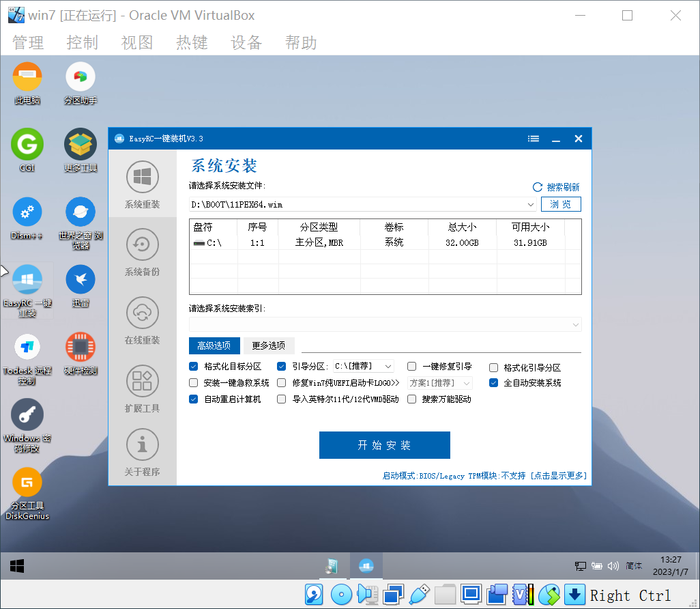Viewport: 700px width, 609px height.
Task: Click the VirtualBox USB status icon
Action: [419, 595]
